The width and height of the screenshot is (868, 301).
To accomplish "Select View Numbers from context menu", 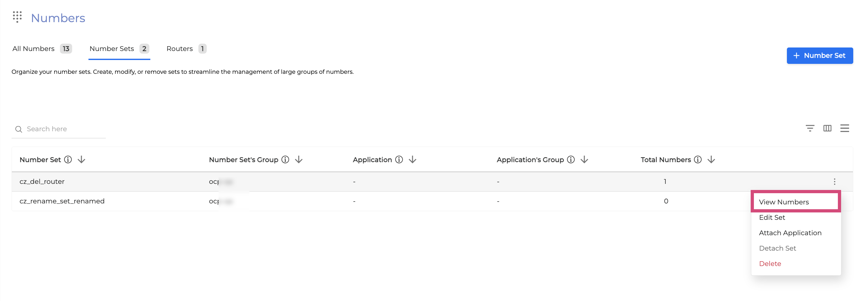I will (784, 202).
